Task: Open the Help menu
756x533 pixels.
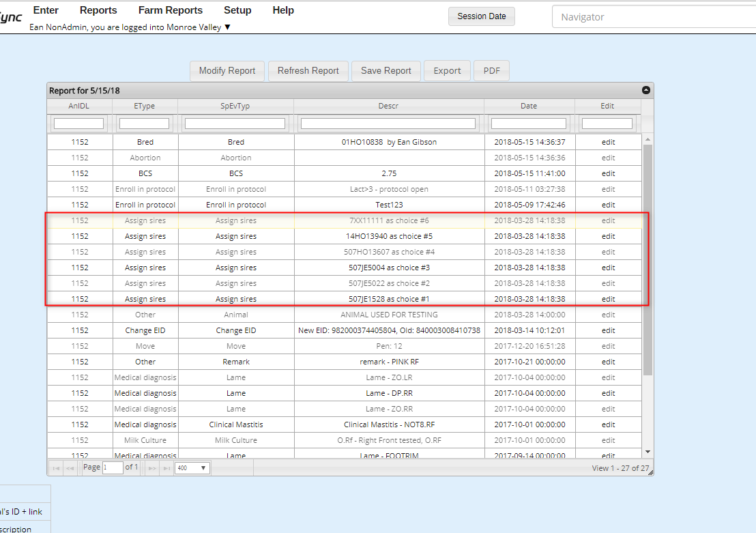Action: coord(283,10)
